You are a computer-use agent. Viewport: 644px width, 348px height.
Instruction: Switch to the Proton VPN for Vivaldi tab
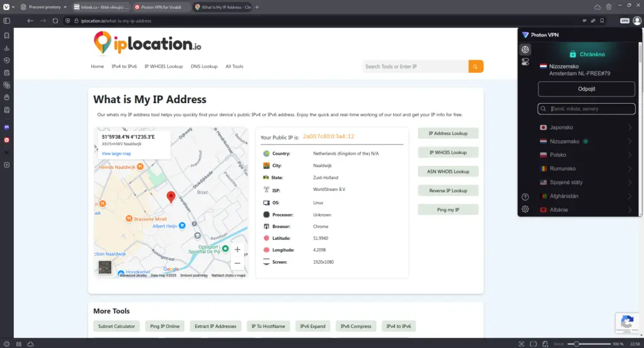(x=162, y=7)
